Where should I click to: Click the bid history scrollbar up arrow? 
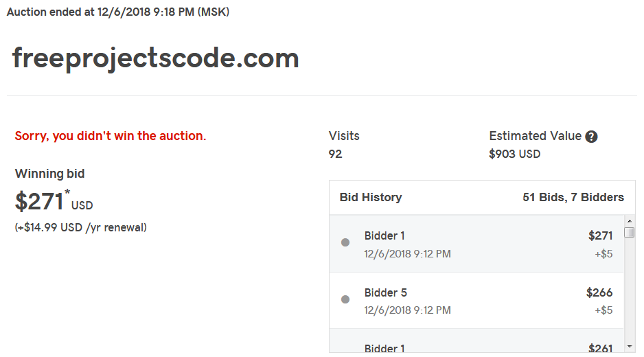coord(629,221)
